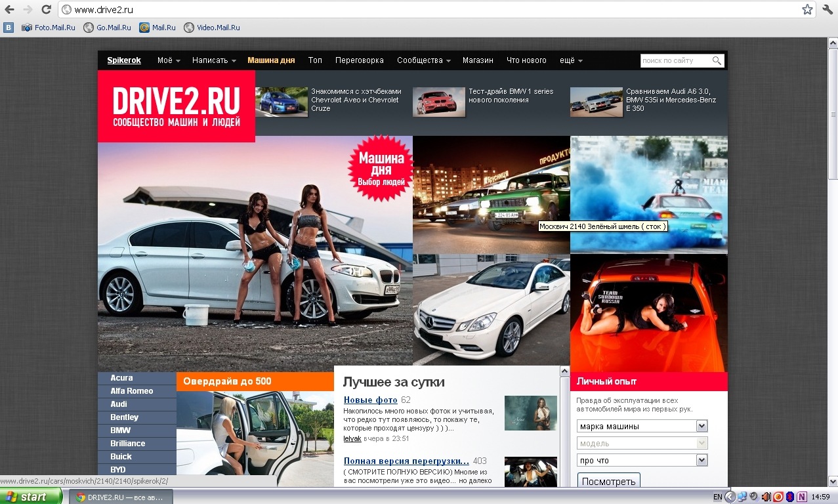Open the Магазин menu item
The height and width of the screenshot is (504, 838).
pyautogui.click(x=478, y=60)
